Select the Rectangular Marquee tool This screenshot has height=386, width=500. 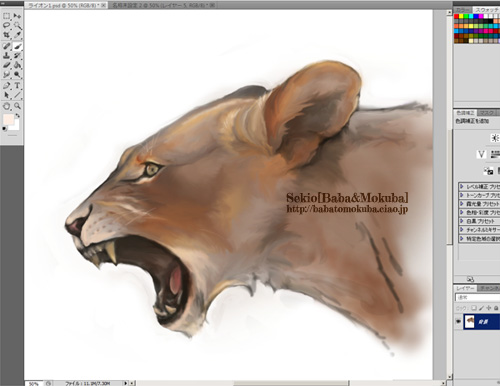[7, 16]
